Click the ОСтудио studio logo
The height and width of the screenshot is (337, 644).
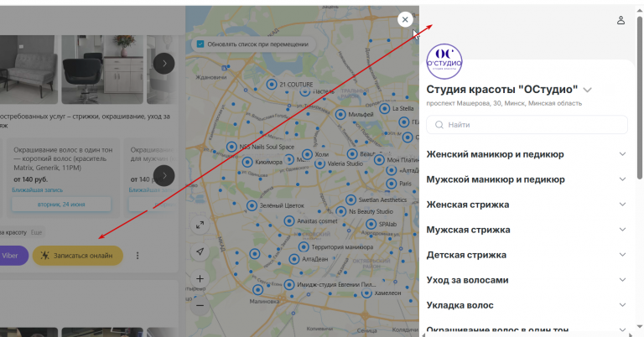coord(444,61)
